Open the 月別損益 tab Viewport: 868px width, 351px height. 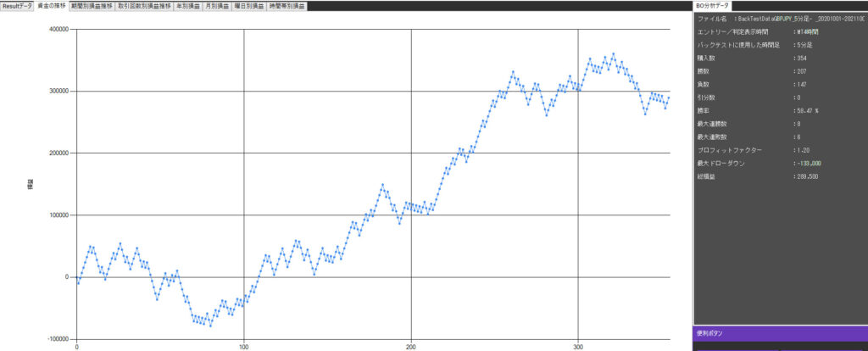(x=215, y=6)
